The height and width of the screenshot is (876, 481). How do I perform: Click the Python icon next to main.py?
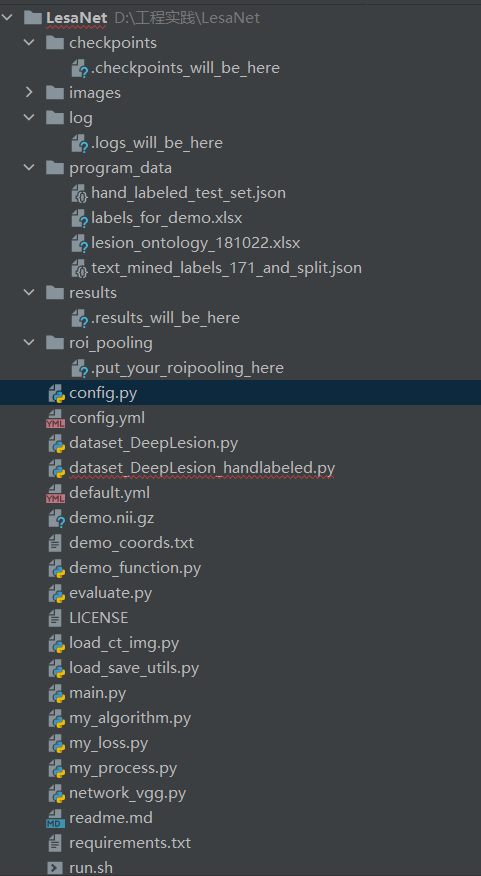(x=56, y=693)
